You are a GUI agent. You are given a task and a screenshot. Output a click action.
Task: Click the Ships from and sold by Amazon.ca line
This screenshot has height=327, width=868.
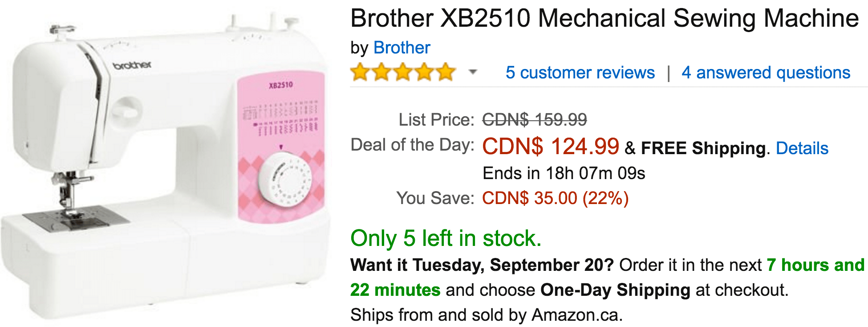[486, 315]
